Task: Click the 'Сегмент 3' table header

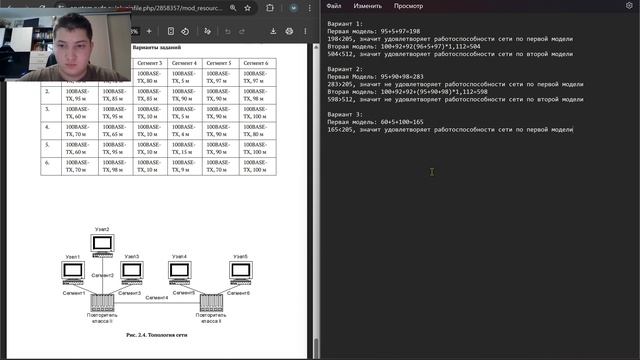Action: point(150,63)
